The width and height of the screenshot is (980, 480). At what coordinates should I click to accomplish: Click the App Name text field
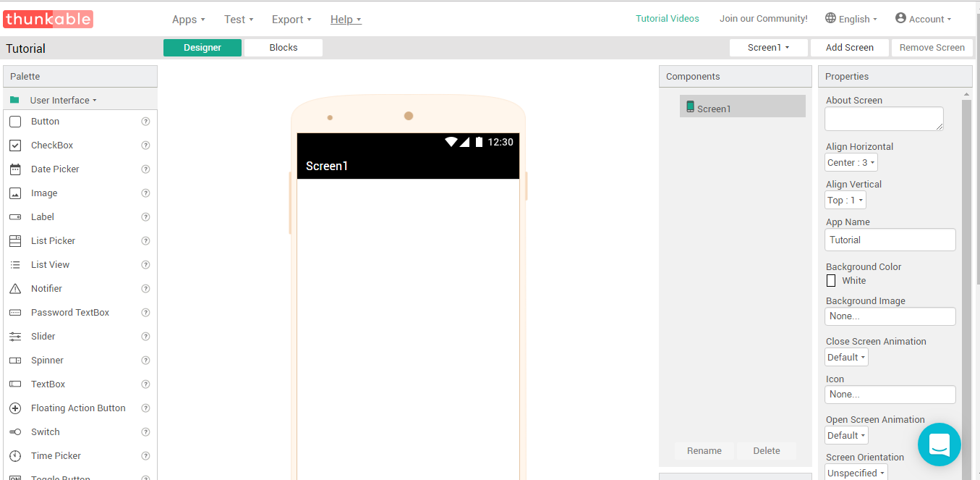(890, 240)
